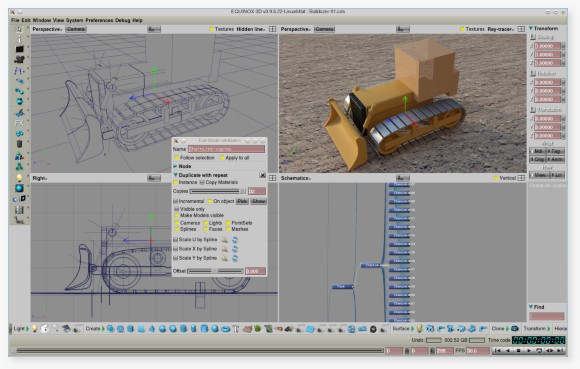This screenshot has height=369, width=580.
Task: Click the Name input field
Action: (x=226, y=149)
